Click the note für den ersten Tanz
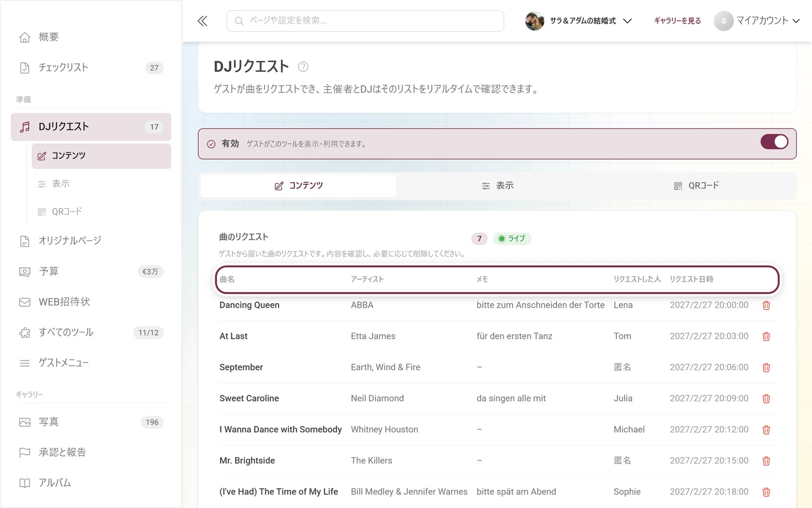The height and width of the screenshot is (508, 812). [x=514, y=336]
